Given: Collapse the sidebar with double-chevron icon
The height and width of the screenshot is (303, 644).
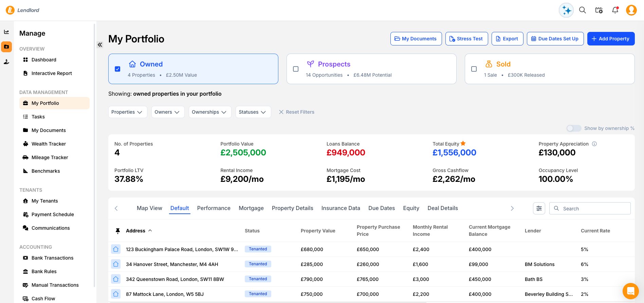Looking at the screenshot, I should coord(100,45).
